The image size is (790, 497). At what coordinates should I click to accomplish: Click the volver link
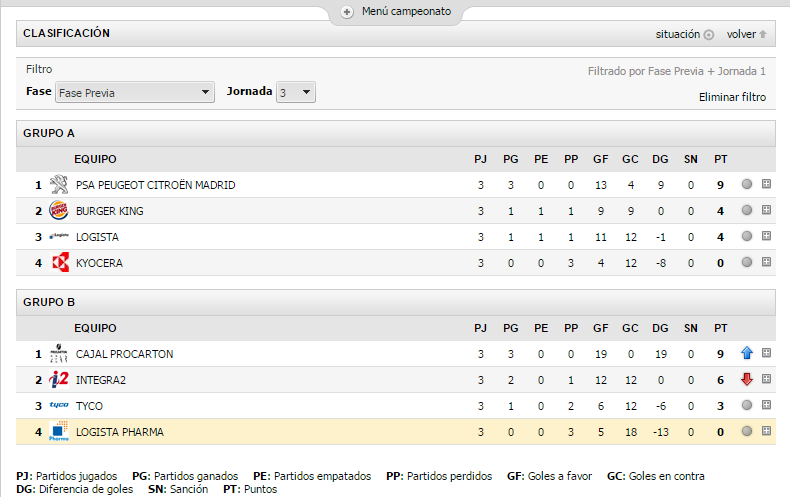coord(746,34)
